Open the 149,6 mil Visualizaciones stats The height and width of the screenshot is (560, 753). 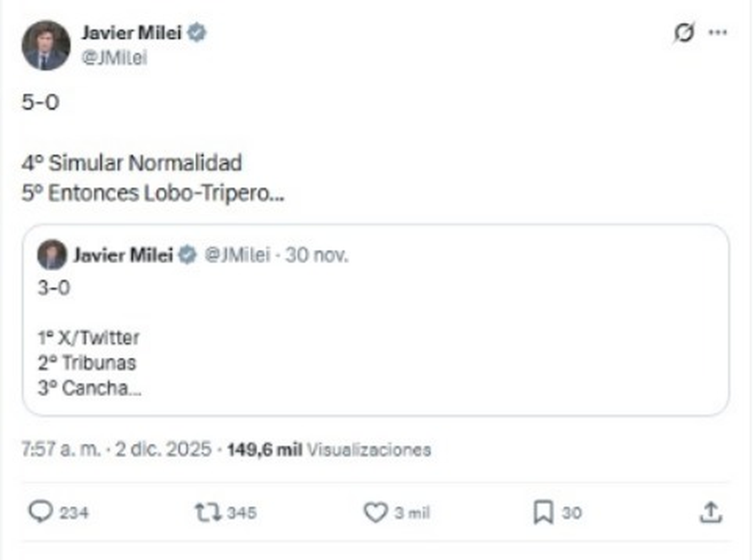[329, 450]
